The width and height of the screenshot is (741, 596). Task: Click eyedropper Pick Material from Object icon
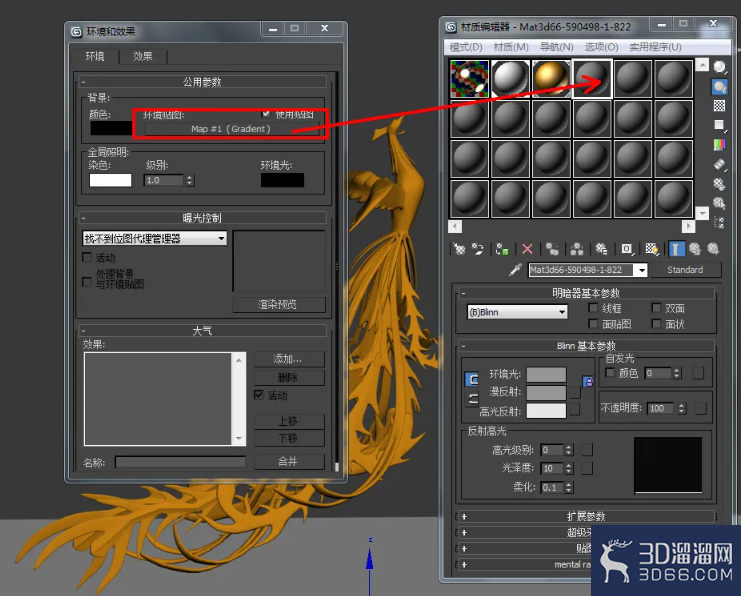(515, 269)
